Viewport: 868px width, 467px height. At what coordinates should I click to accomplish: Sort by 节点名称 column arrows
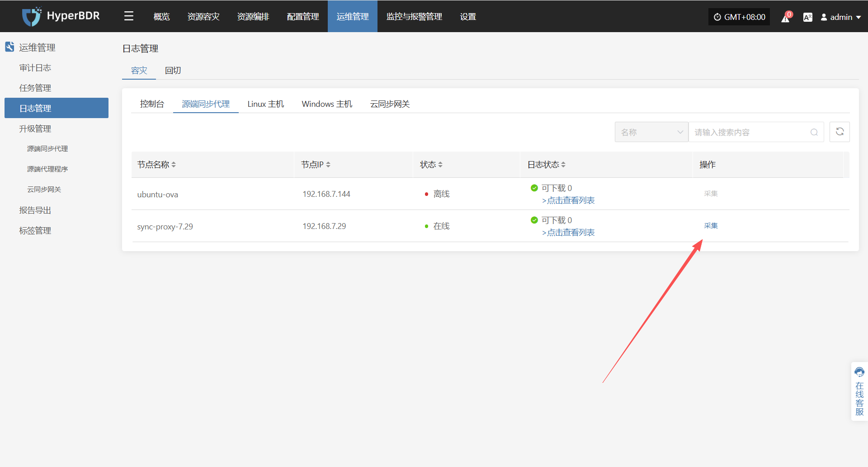(174, 165)
